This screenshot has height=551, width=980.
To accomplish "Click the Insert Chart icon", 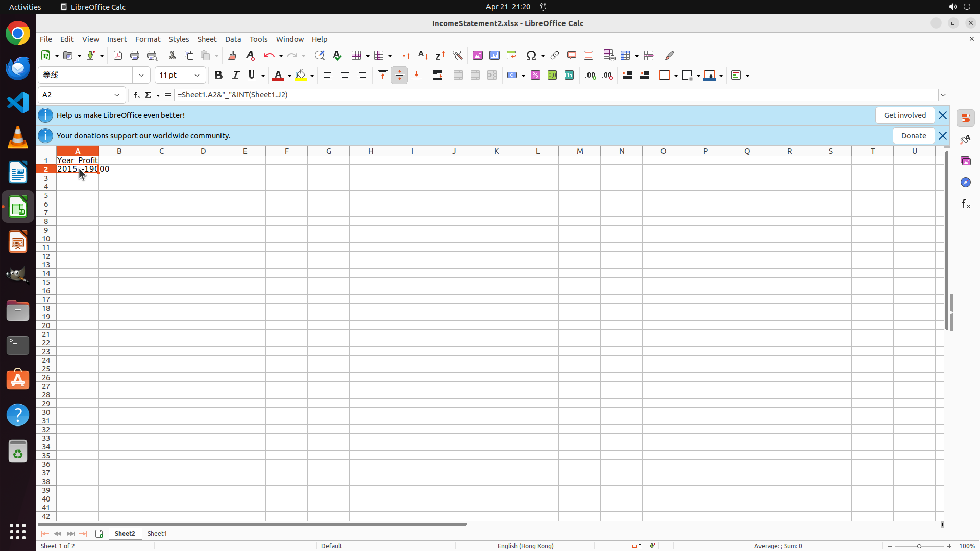I will [x=494, y=55].
